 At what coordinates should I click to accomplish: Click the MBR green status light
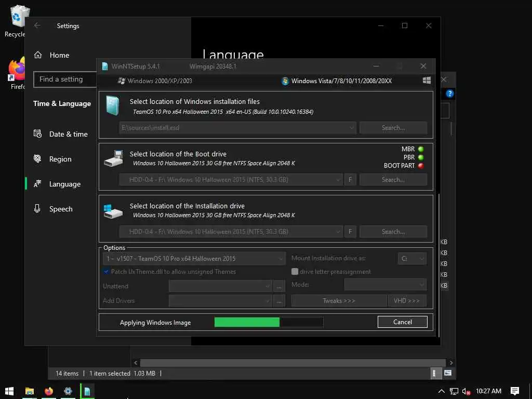tap(421, 149)
